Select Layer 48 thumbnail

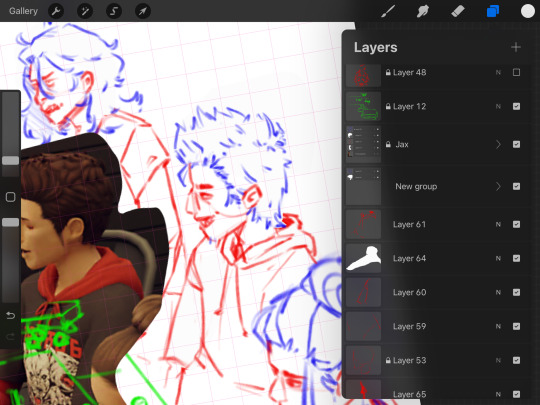click(x=363, y=75)
